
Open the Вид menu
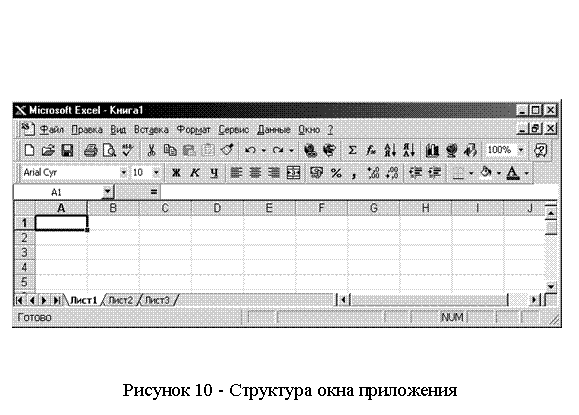pyautogui.click(x=118, y=130)
